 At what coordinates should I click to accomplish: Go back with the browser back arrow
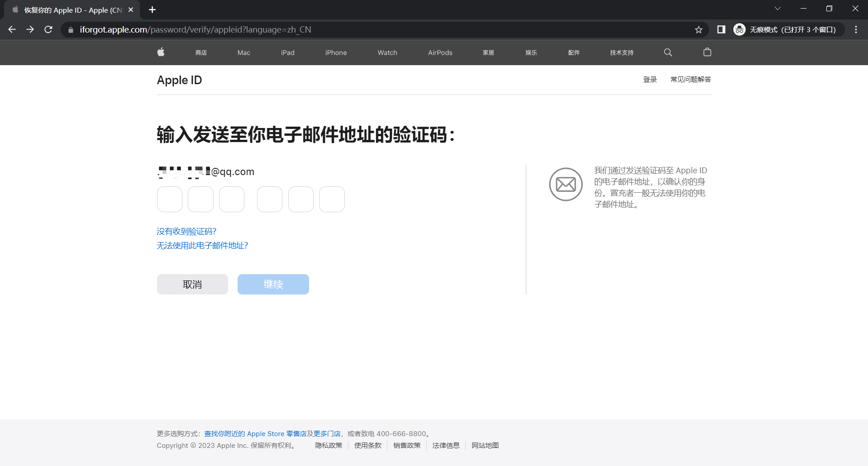point(12,29)
